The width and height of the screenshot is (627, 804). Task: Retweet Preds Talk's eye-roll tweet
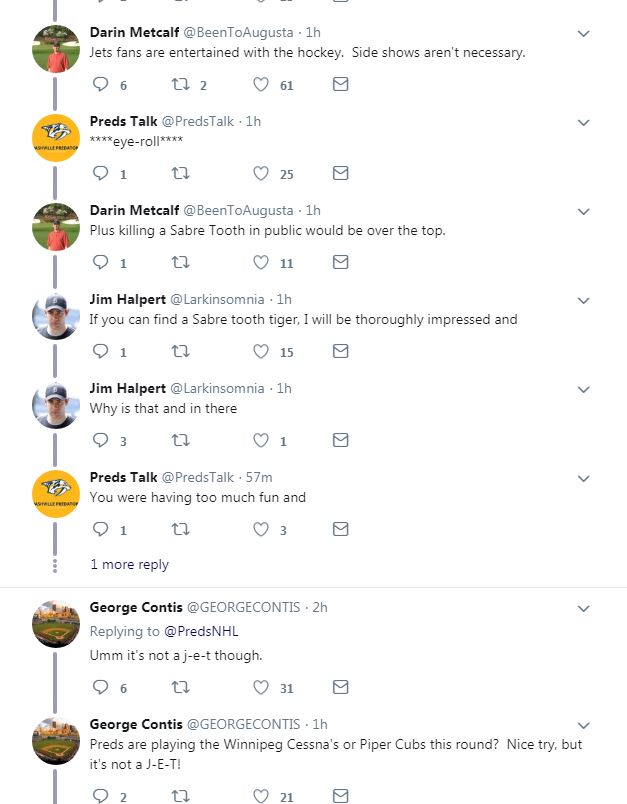tap(180, 174)
